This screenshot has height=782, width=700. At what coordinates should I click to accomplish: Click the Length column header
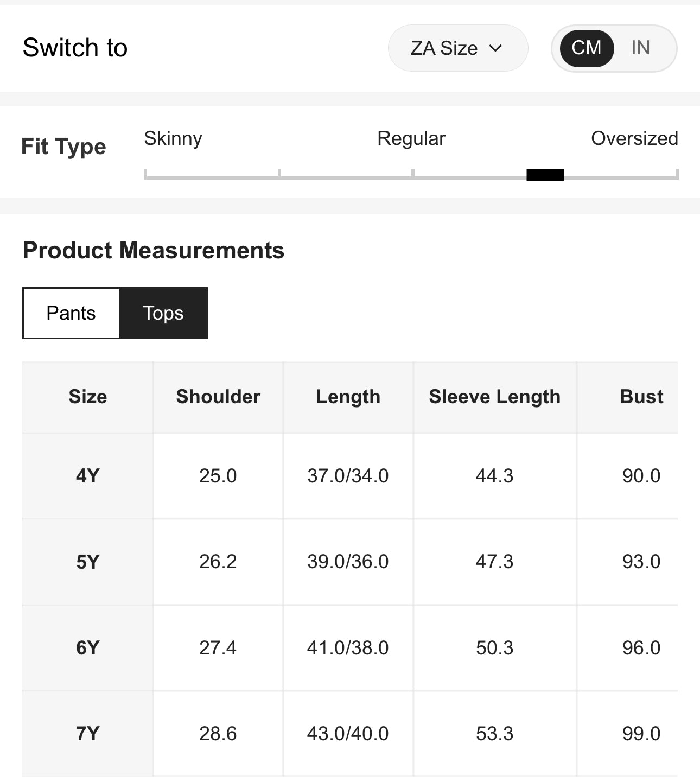coord(348,397)
